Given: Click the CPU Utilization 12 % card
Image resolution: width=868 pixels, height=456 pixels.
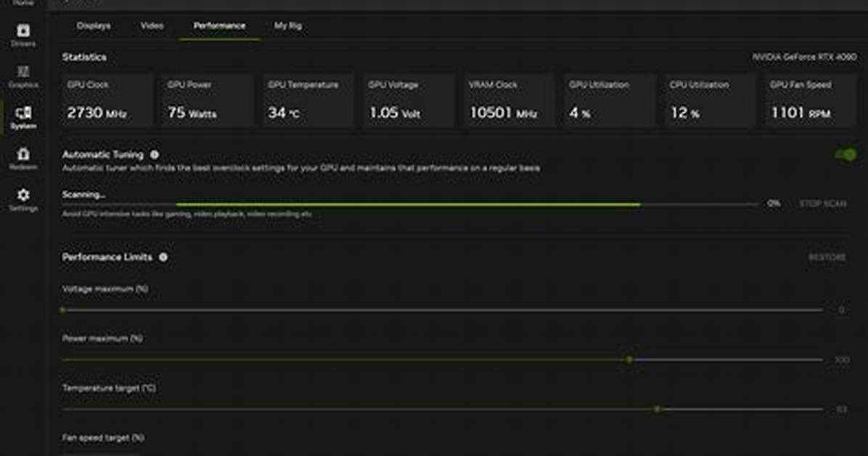Looking at the screenshot, I should pyautogui.click(x=711, y=101).
